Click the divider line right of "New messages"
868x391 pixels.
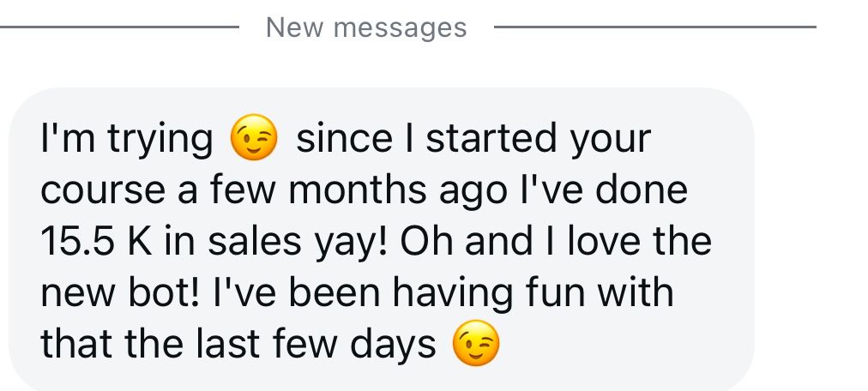655,27
